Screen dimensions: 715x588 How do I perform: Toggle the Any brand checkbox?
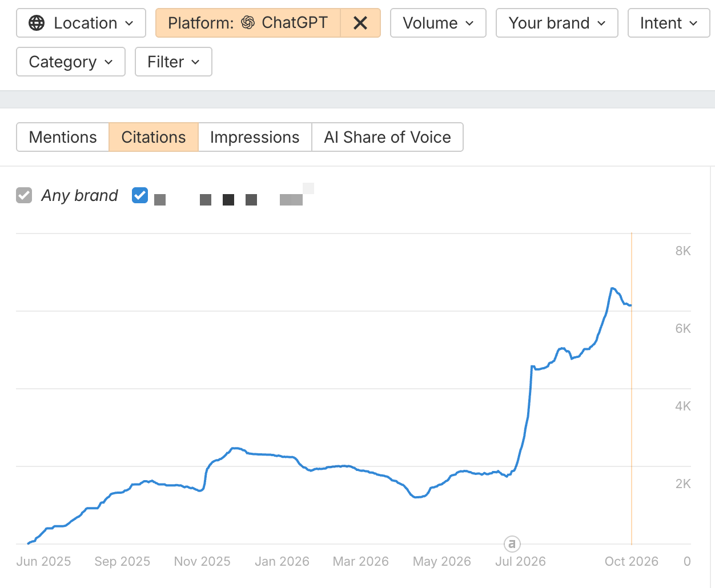pos(24,195)
